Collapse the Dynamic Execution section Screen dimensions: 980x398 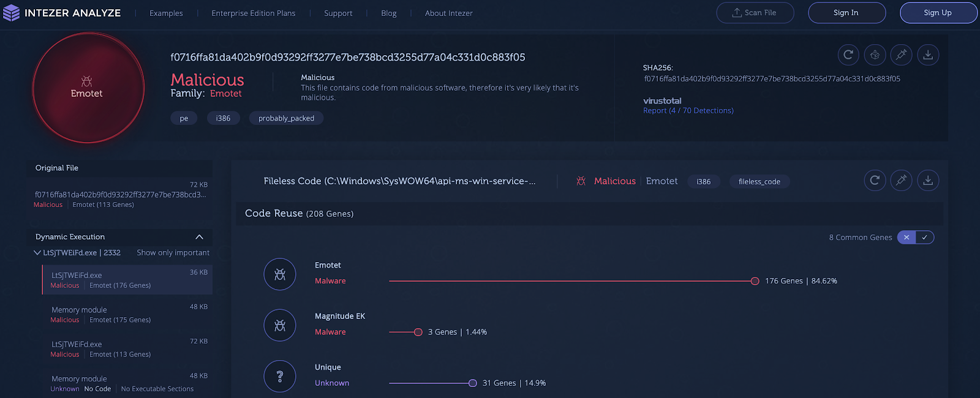pyautogui.click(x=199, y=237)
